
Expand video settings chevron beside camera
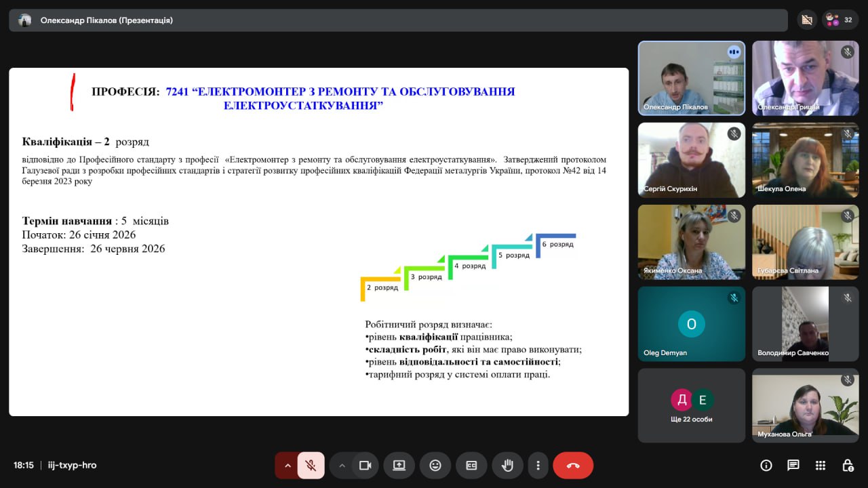click(x=342, y=466)
